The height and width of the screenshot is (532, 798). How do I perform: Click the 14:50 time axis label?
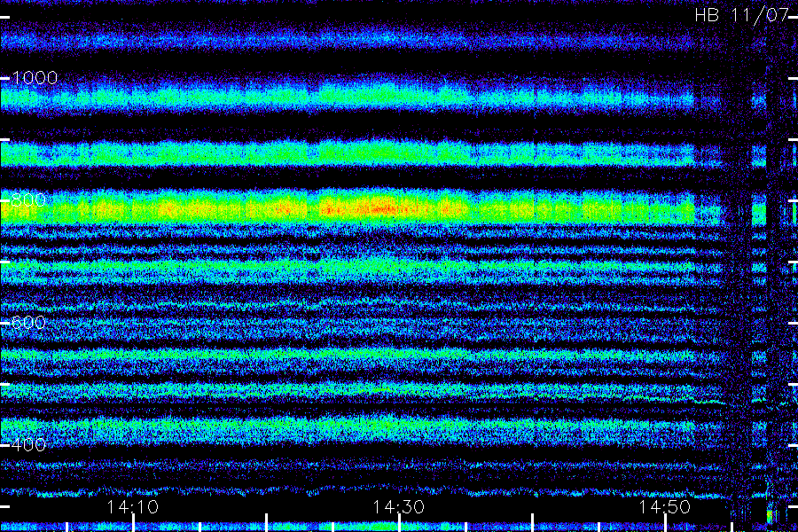pyautogui.click(x=665, y=507)
